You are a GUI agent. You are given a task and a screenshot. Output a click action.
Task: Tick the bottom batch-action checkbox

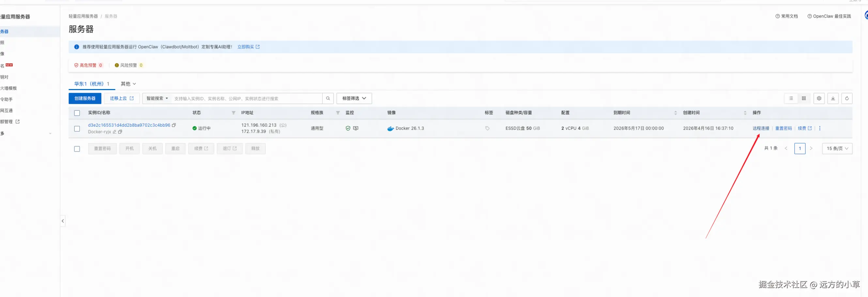pyautogui.click(x=77, y=149)
